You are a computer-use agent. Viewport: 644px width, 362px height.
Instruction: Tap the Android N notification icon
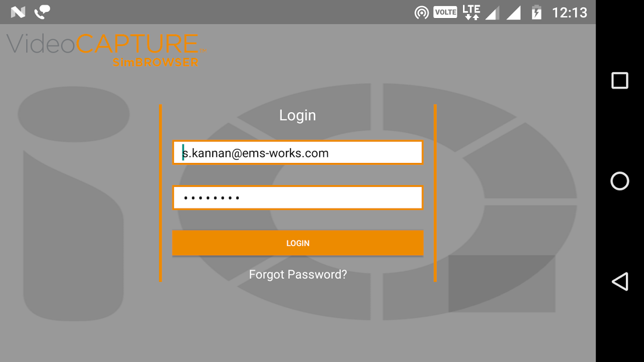(x=18, y=12)
